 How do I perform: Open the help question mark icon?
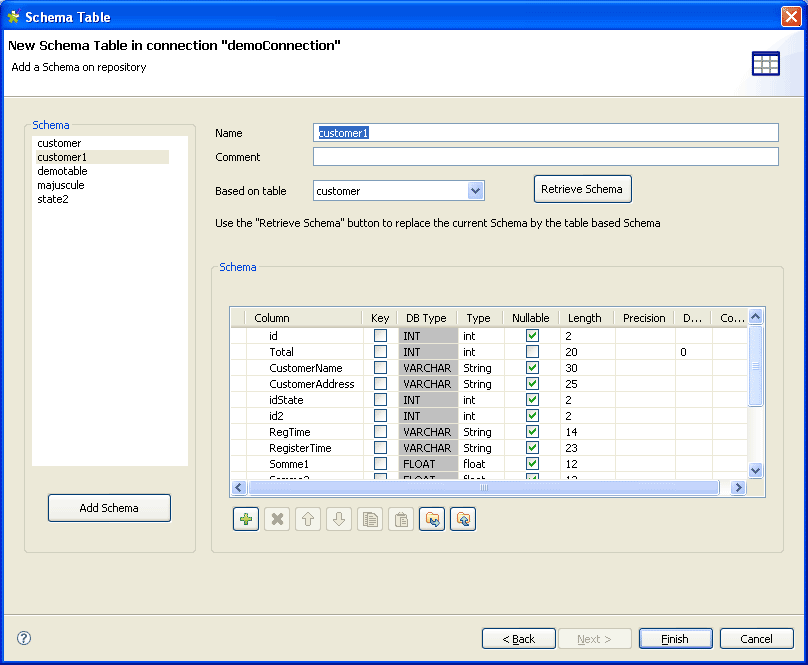click(24, 638)
